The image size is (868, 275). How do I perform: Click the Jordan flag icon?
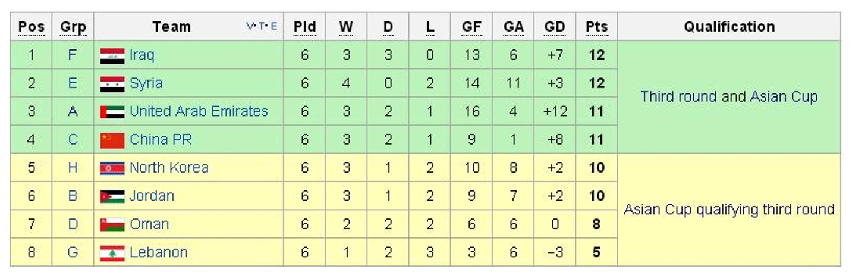click(112, 196)
